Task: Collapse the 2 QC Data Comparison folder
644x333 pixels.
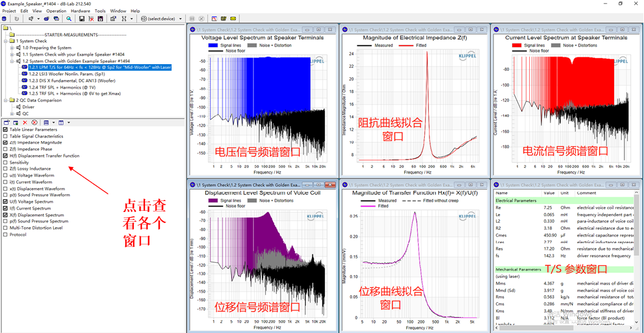Action: [x=5, y=100]
